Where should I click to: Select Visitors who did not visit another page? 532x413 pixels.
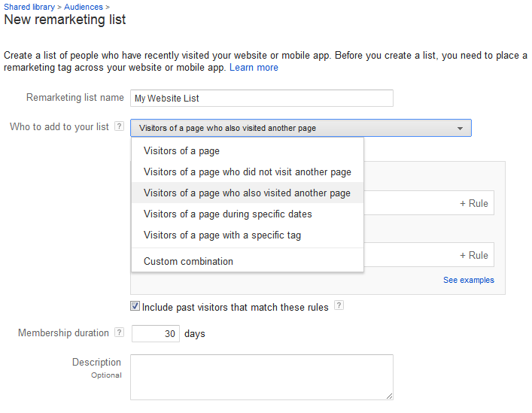click(248, 172)
